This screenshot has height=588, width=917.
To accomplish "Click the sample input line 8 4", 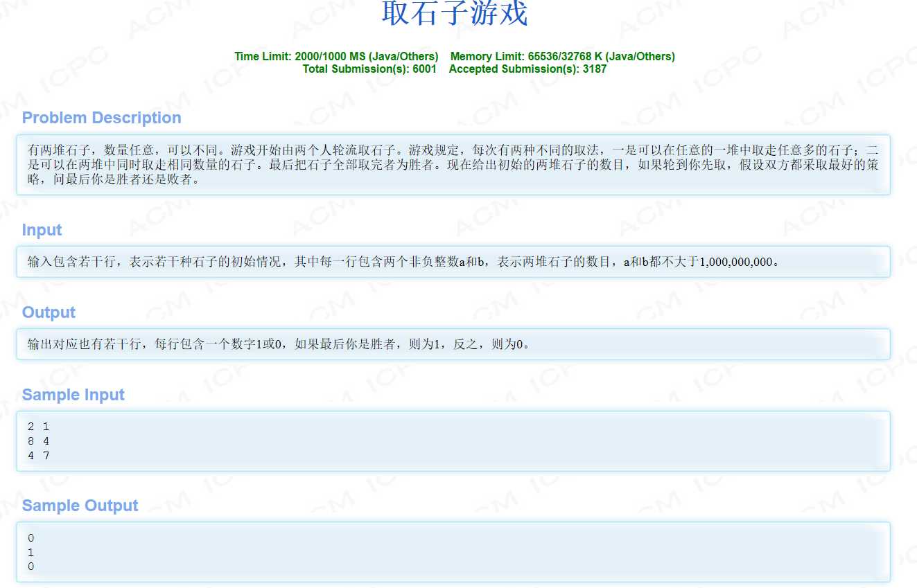I will click(38, 441).
